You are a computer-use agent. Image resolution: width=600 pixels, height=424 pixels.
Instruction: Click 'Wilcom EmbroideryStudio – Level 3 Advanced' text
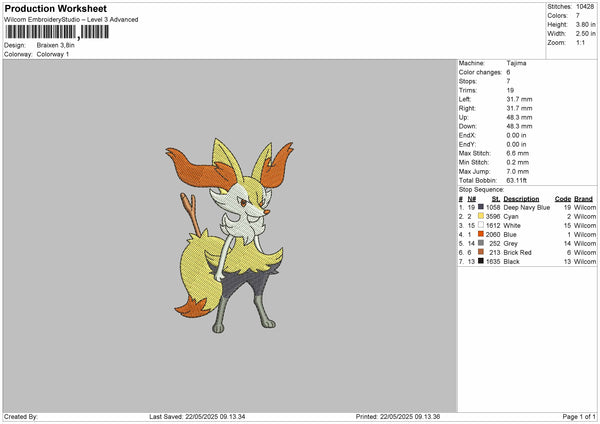click(x=71, y=20)
